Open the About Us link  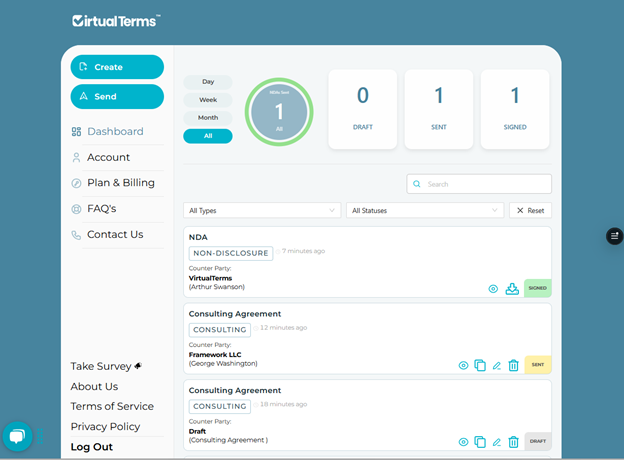tap(94, 386)
